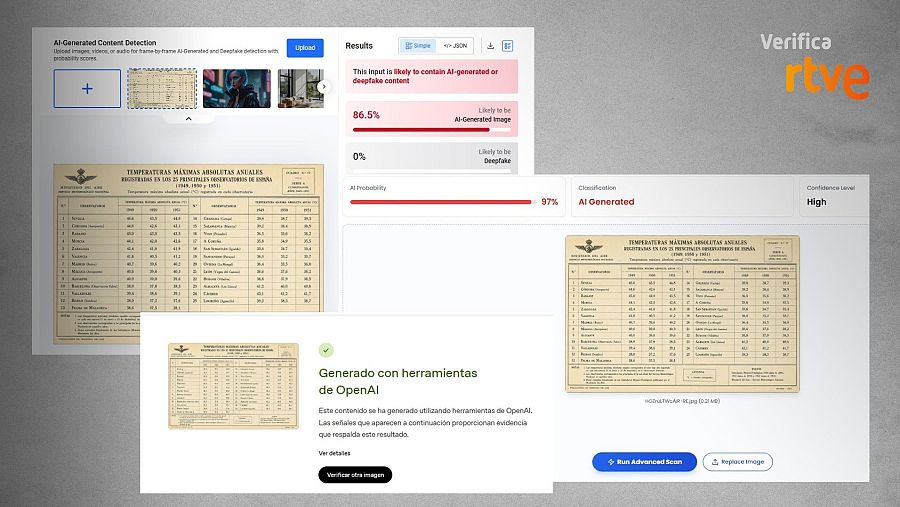The height and width of the screenshot is (507, 900).
Task: Click the 86.5% AI-Generated Image progress bar
Action: tap(432, 130)
